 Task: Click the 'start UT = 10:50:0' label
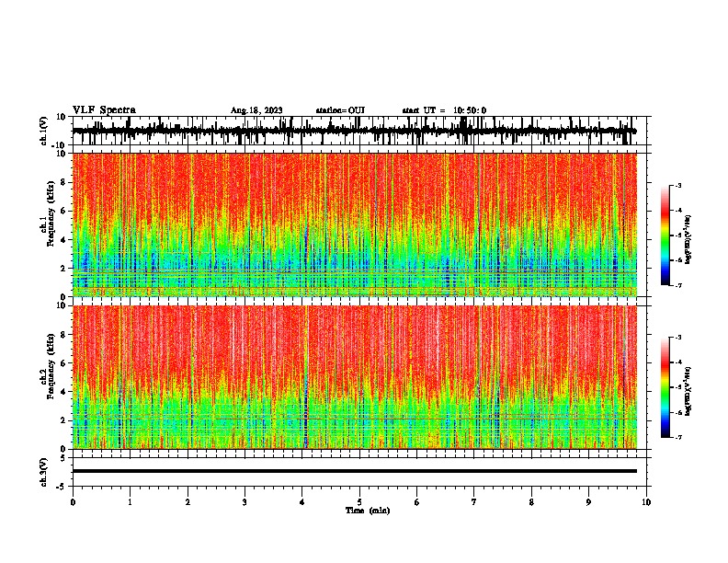point(444,110)
